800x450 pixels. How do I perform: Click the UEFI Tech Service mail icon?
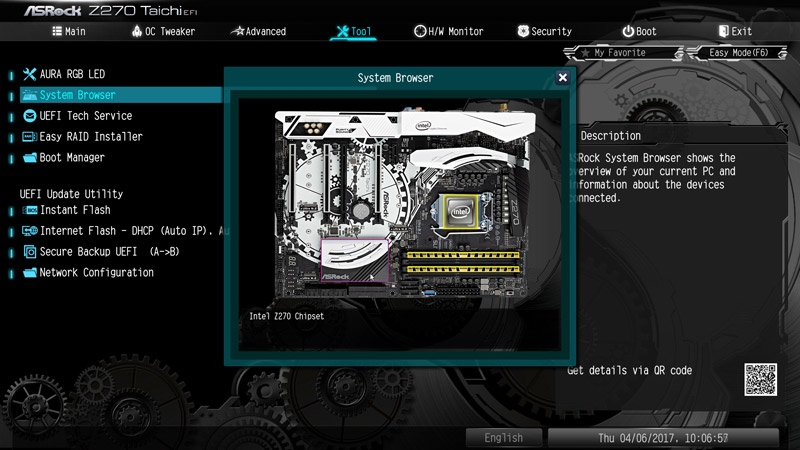pos(30,116)
